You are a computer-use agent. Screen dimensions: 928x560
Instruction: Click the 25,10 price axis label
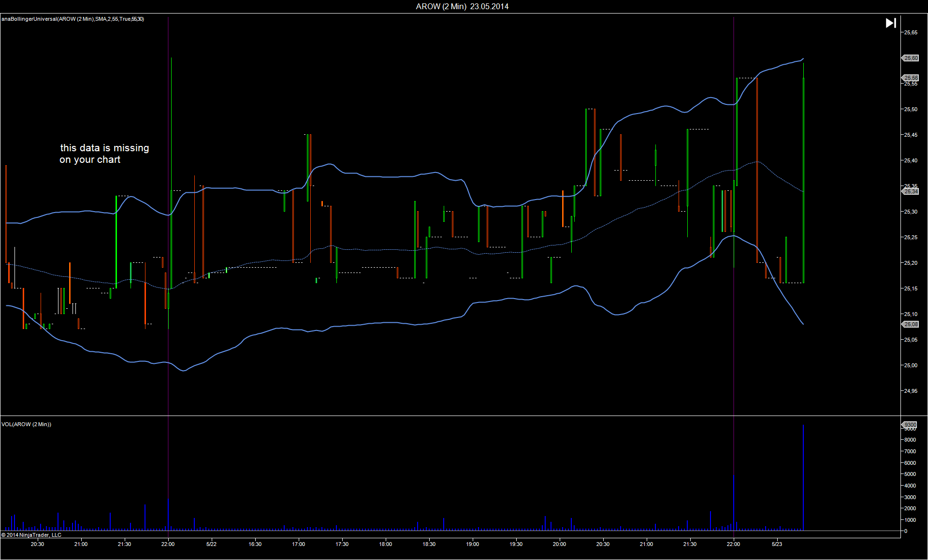click(911, 314)
